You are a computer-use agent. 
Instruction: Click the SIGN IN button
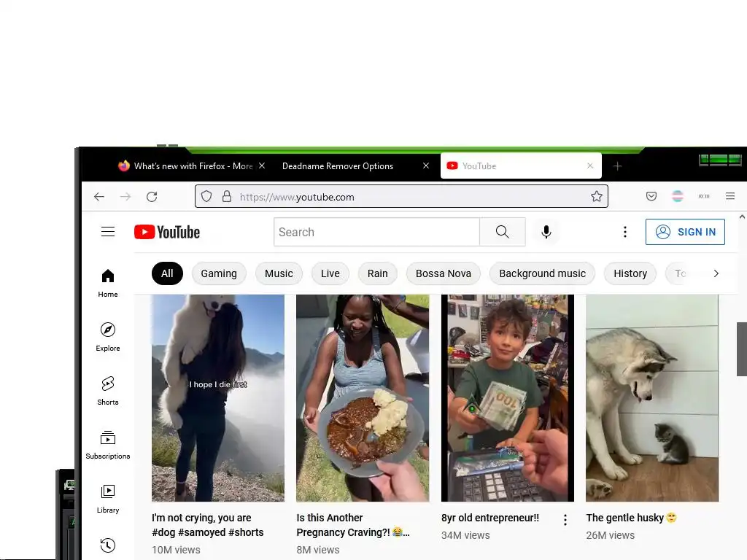(685, 232)
